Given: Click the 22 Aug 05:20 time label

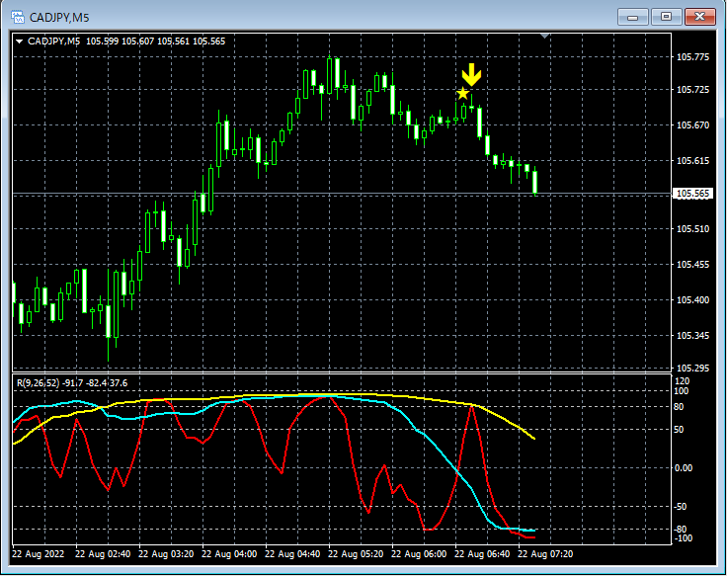Looking at the screenshot, I should (356, 554).
